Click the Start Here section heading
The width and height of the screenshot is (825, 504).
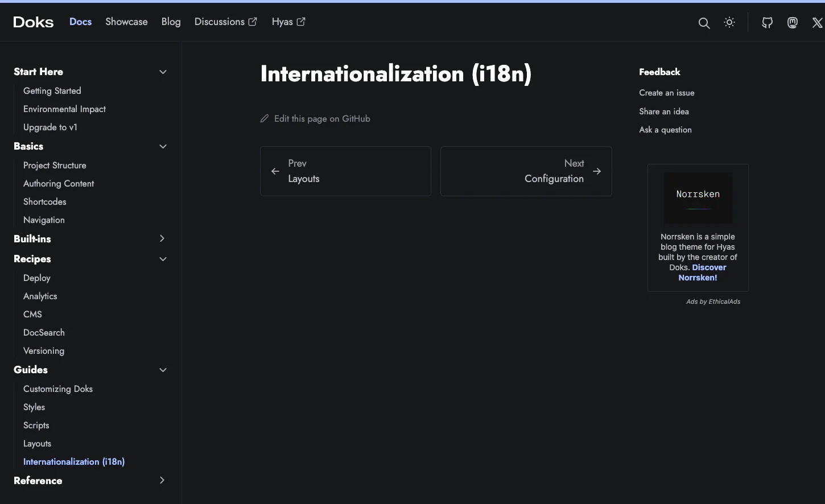(x=38, y=72)
